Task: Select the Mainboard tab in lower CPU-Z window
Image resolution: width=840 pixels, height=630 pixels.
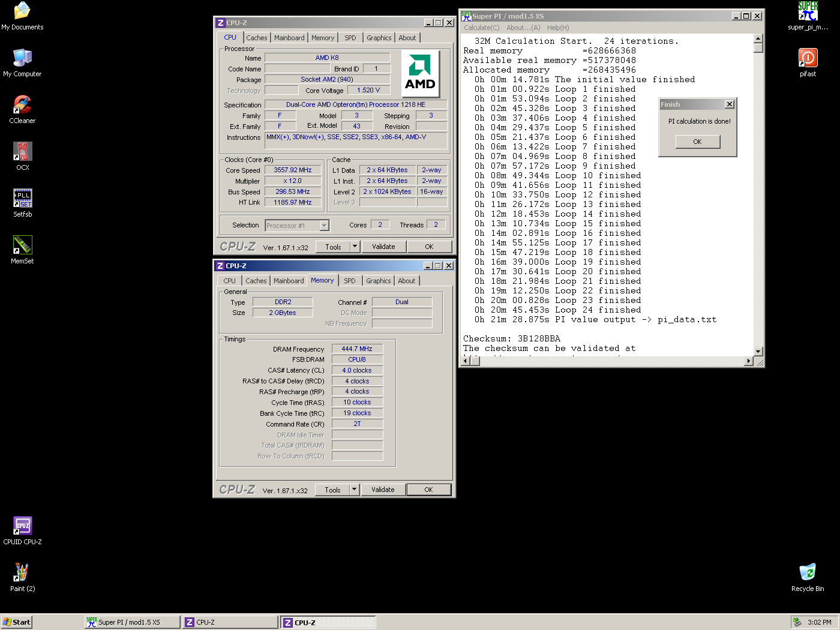Action: pyautogui.click(x=289, y=281)
